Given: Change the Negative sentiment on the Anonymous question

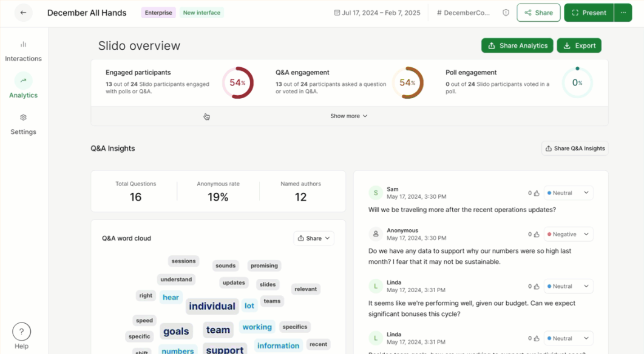Looking at the screenshot, I should pos(568,233).
